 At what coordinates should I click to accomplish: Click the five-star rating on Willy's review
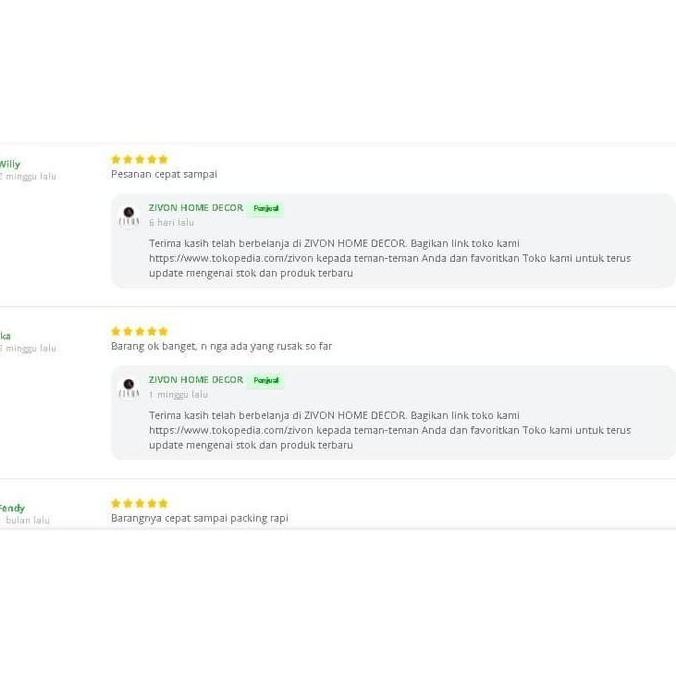click(139, 159)
